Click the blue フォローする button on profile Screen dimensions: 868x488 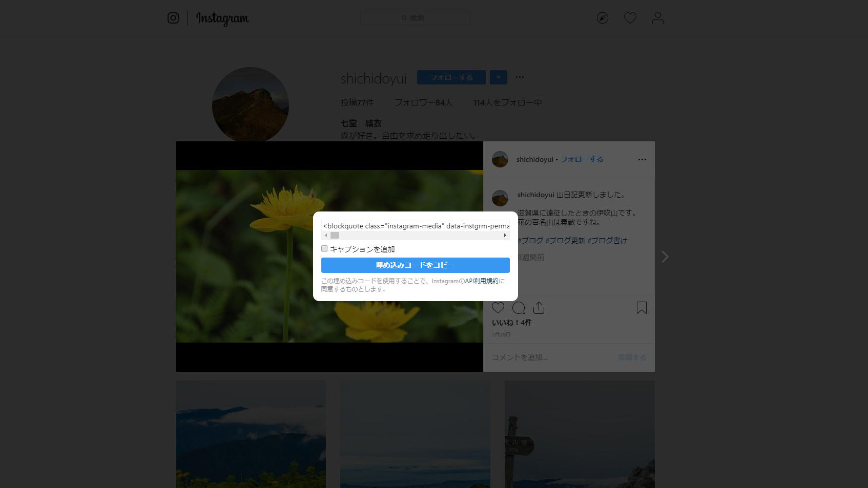pos(451,77)
